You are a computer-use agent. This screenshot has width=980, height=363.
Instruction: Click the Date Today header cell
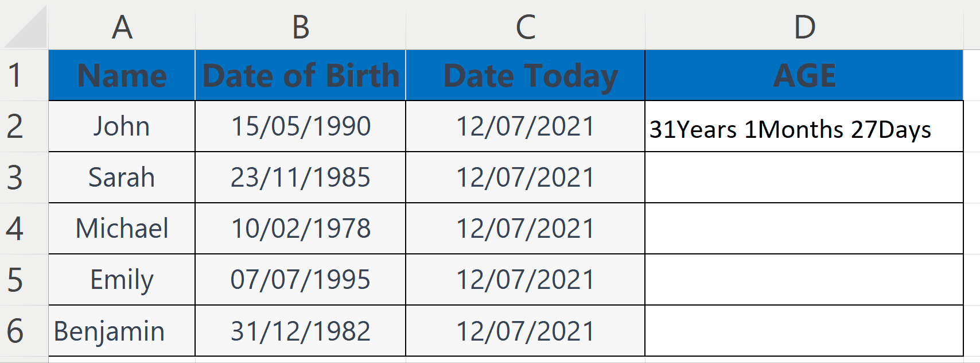(525, 75)
